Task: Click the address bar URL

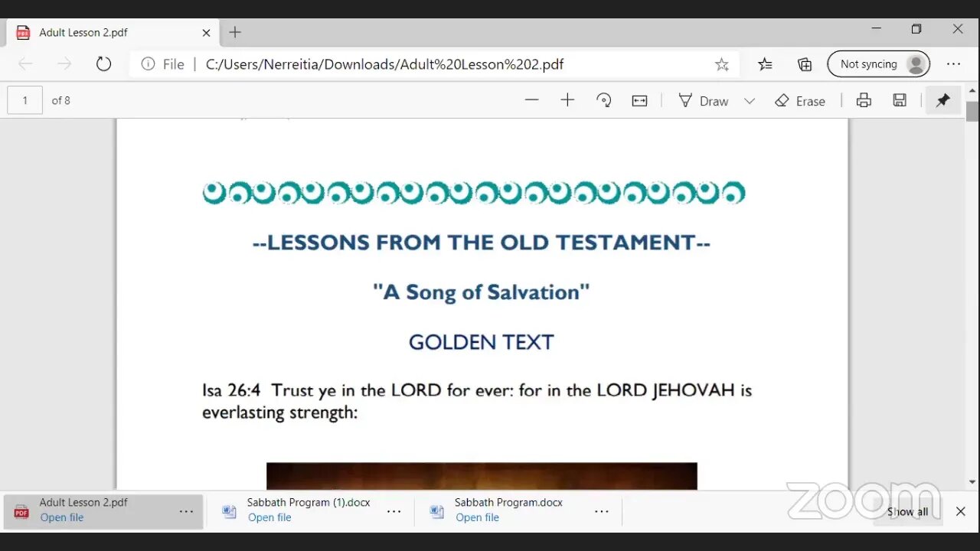Action: click(385, 64)
